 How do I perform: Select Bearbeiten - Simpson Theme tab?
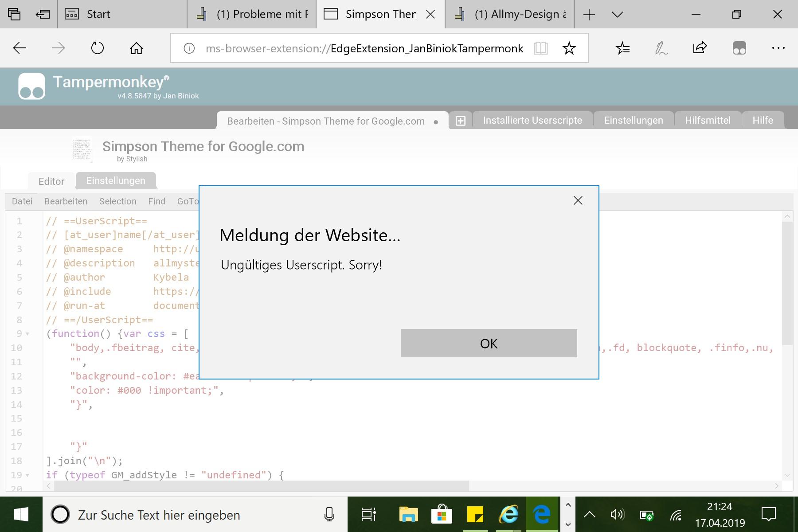point(332,121)
